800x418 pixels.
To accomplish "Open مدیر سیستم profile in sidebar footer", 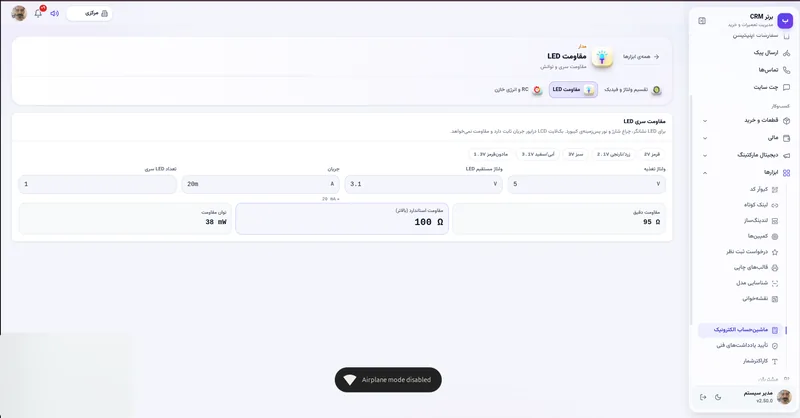I will click(766, 397).
